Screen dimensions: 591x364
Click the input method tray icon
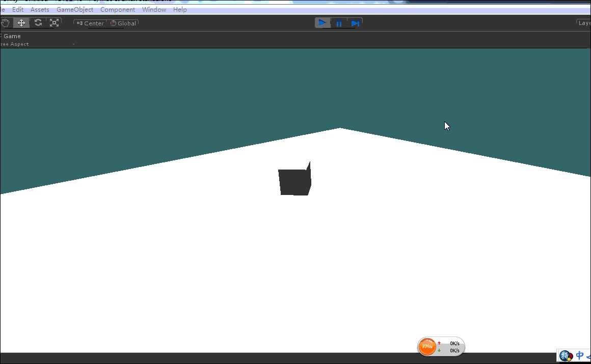click(566, 355)
